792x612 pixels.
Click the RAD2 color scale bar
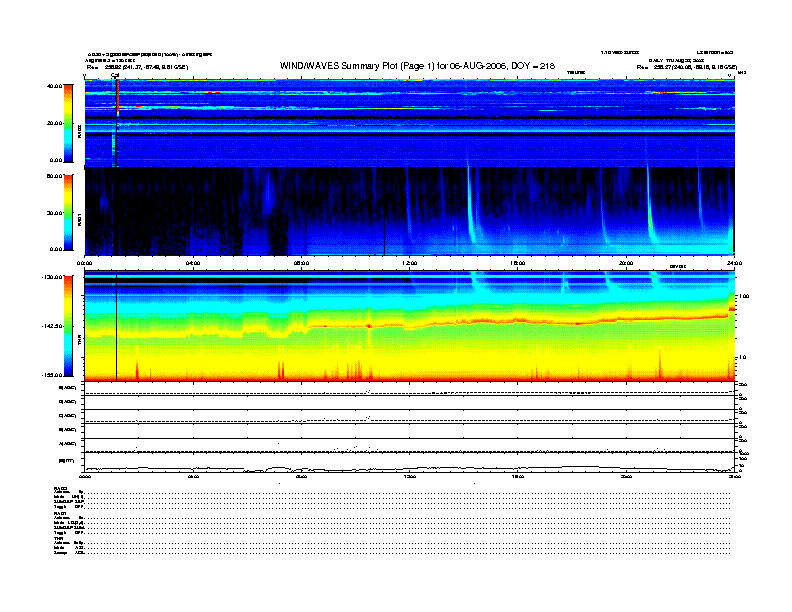(x=68, y=123)
